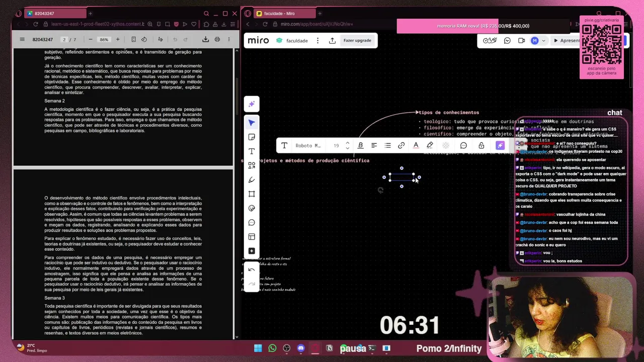
Task: Open text alignment options
Action: [374, 145]
